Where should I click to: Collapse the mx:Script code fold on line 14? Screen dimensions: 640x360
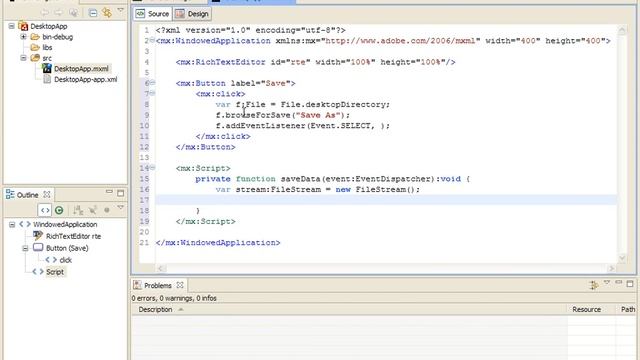(152, 168)
